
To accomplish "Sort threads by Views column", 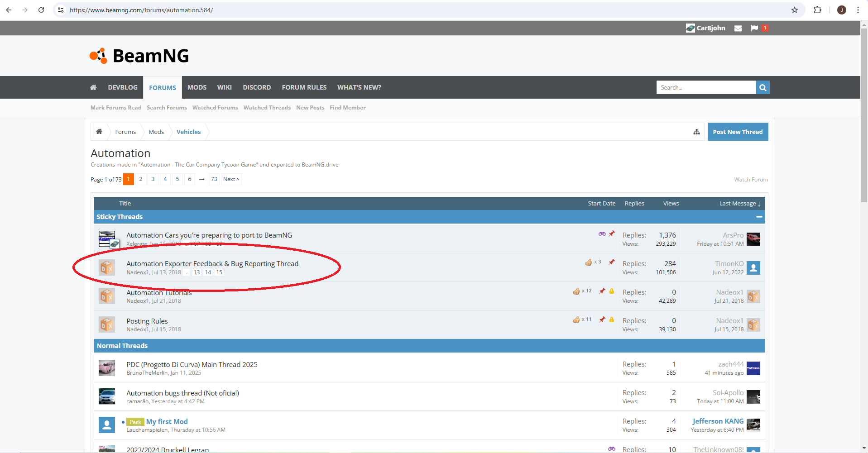I will tap(671, 204).
